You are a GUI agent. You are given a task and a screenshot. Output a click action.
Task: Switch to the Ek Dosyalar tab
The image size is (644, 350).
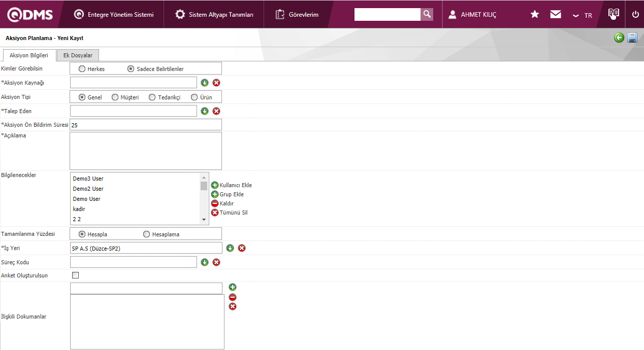[78, 55]
